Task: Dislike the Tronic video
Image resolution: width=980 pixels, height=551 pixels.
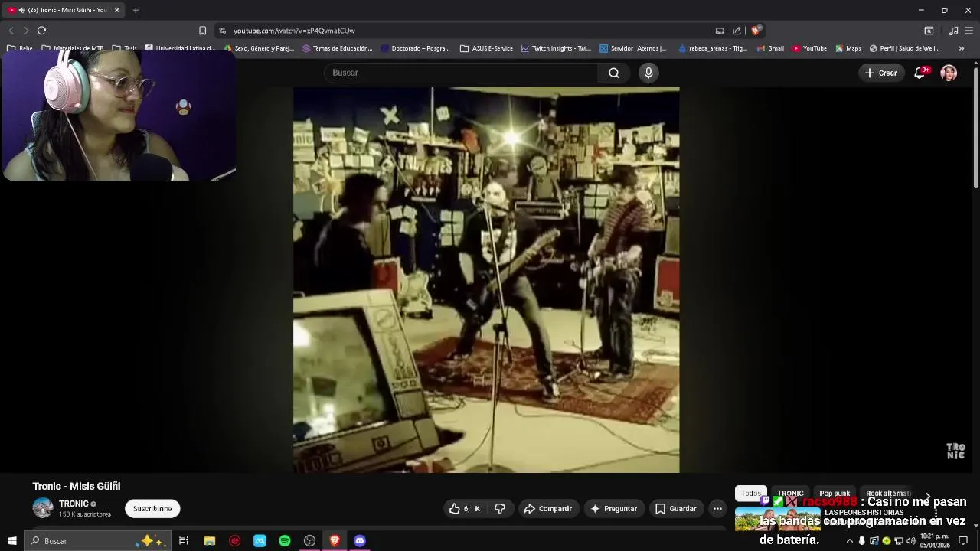Action: [x=500, y=509]
